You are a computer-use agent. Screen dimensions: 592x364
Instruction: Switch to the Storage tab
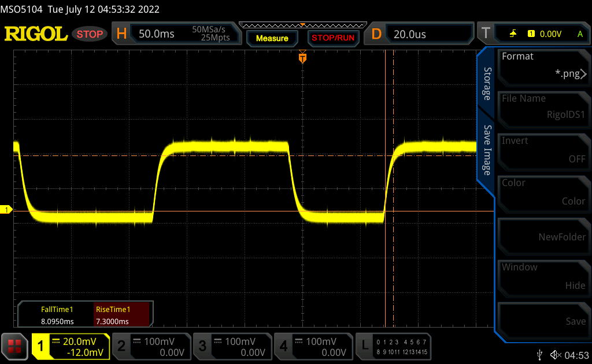pos(487,84)
